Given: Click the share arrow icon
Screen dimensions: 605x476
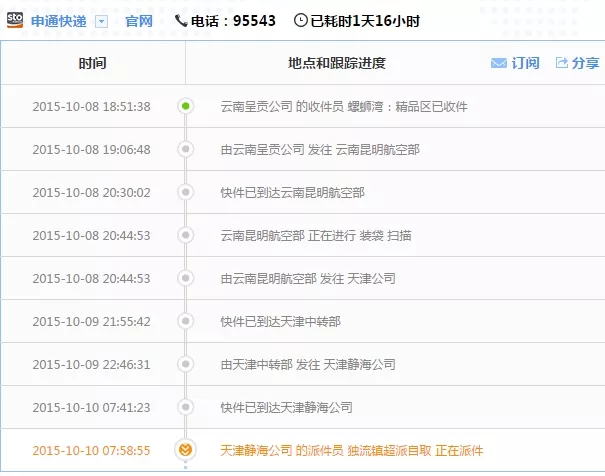Looking at the screenshot, I should [x=561, y=62].
